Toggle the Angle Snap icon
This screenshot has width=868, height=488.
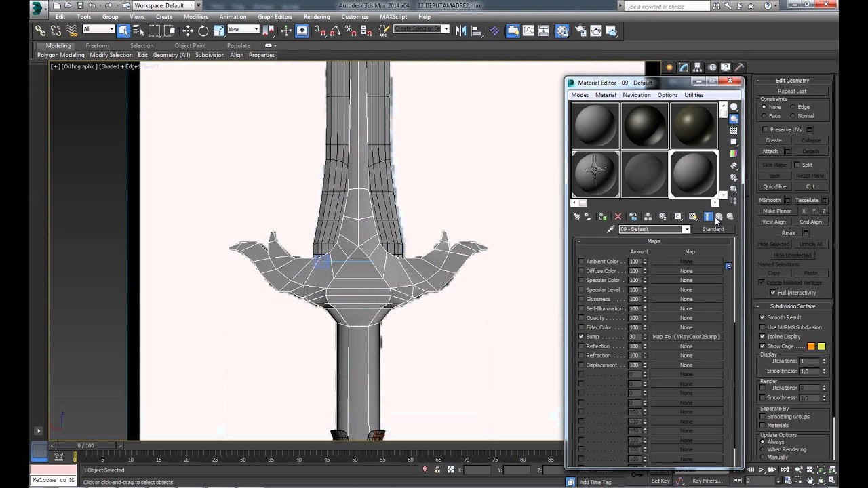click(336, 30)
